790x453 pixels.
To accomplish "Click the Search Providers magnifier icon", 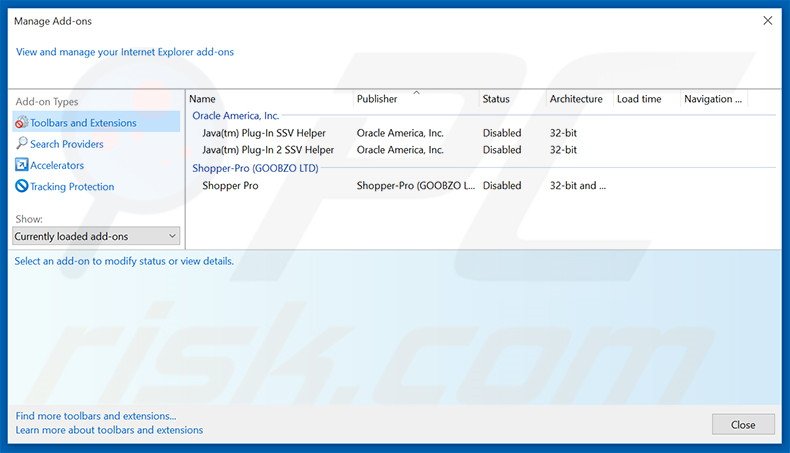I will pos(21,144).
